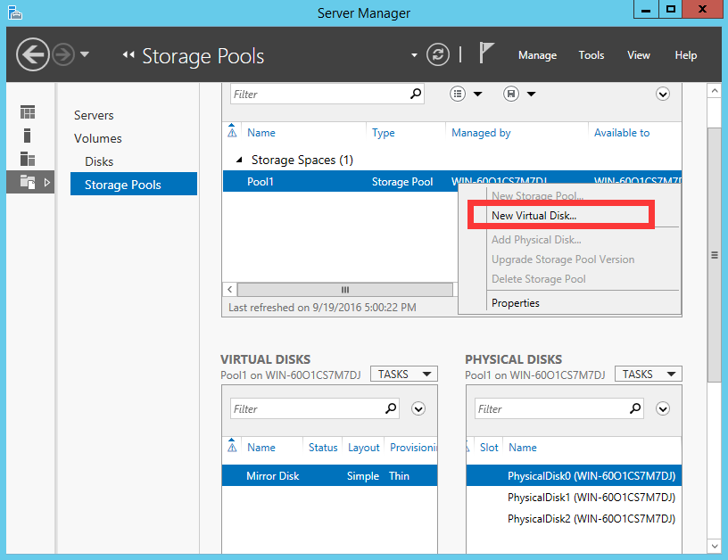
Task: Select the All Servers sidebar icon
Action: tap(28, 159)
